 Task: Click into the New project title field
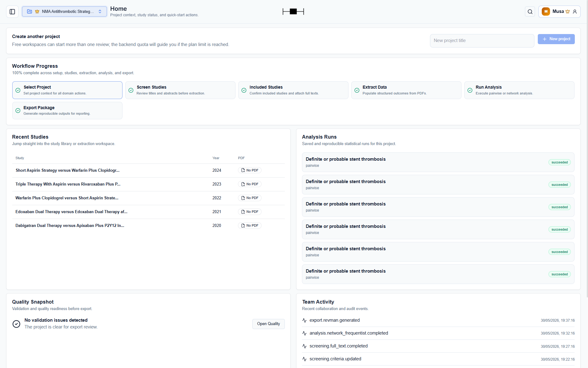coord(482,40)
